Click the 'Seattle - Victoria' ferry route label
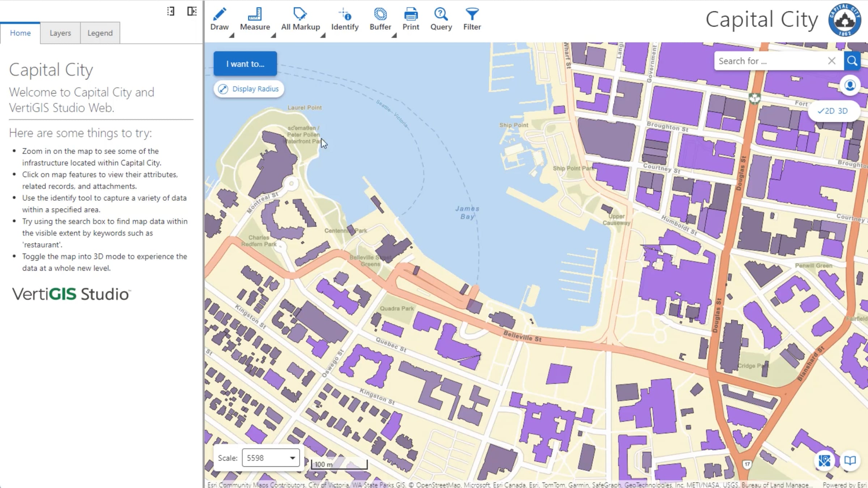The width and height of the screenshot is (868, 488). [x=392, y=114]
